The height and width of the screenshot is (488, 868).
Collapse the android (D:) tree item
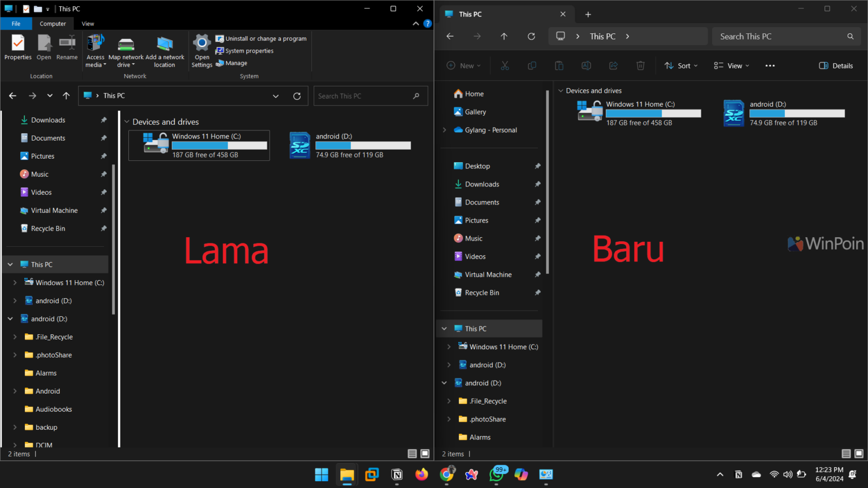(x=444, y=382)
